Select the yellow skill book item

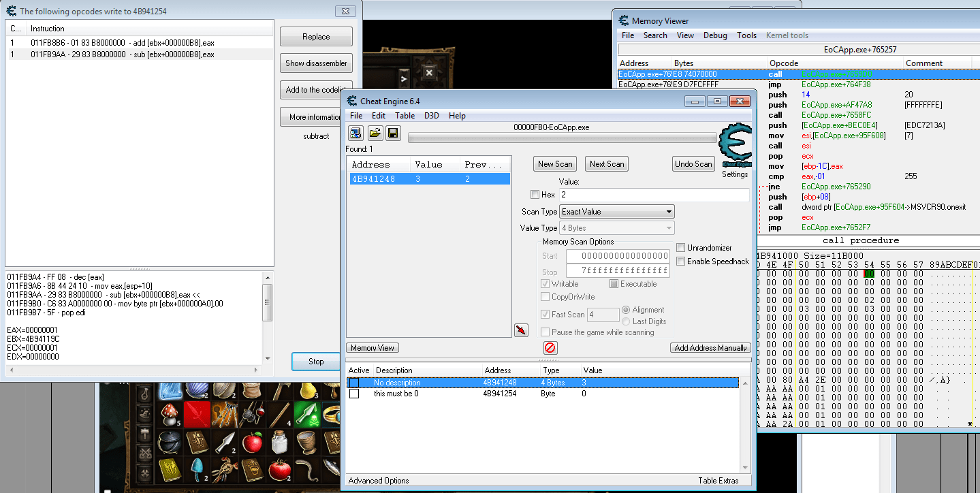(170, 470)
